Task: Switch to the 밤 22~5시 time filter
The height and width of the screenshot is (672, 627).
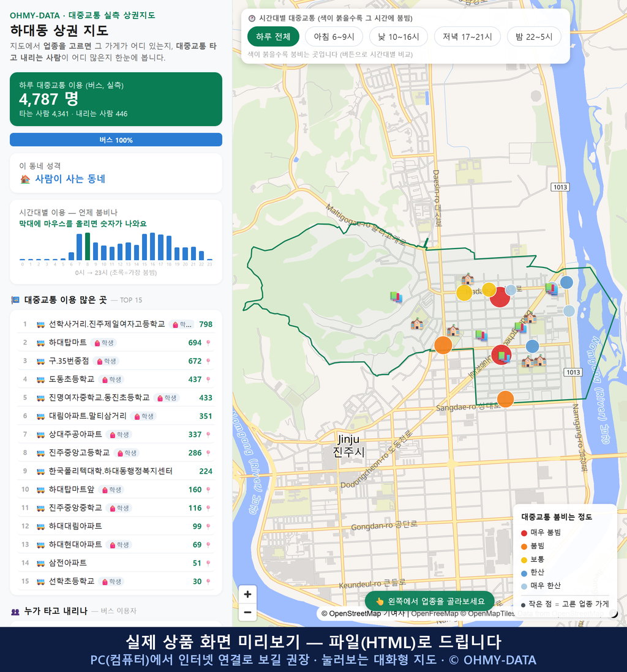Action: [x=534, y=37]
